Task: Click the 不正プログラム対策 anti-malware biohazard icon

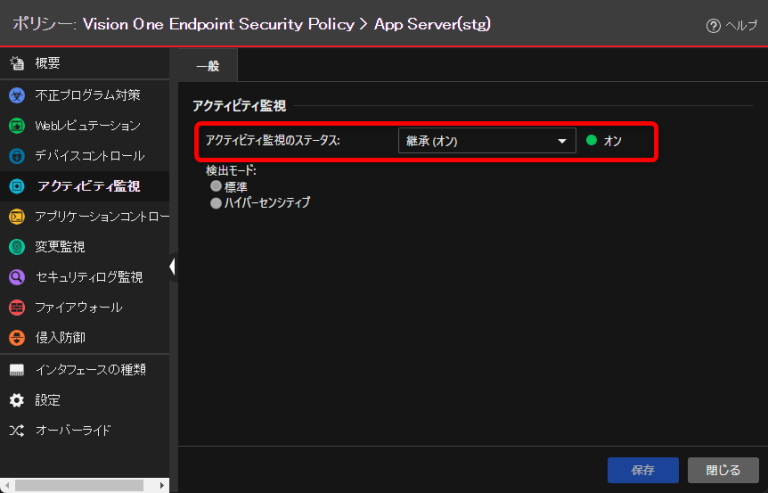Action: coord(17,95)
